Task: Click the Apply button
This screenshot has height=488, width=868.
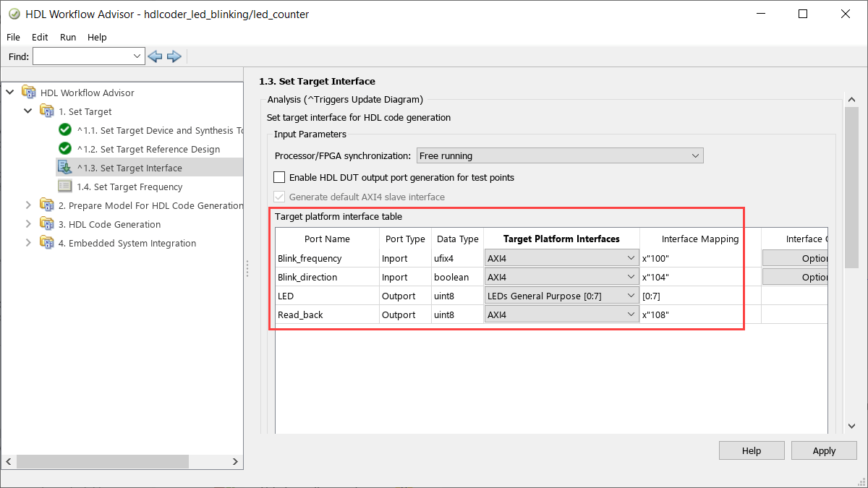Action: click(x=824, y=450)
